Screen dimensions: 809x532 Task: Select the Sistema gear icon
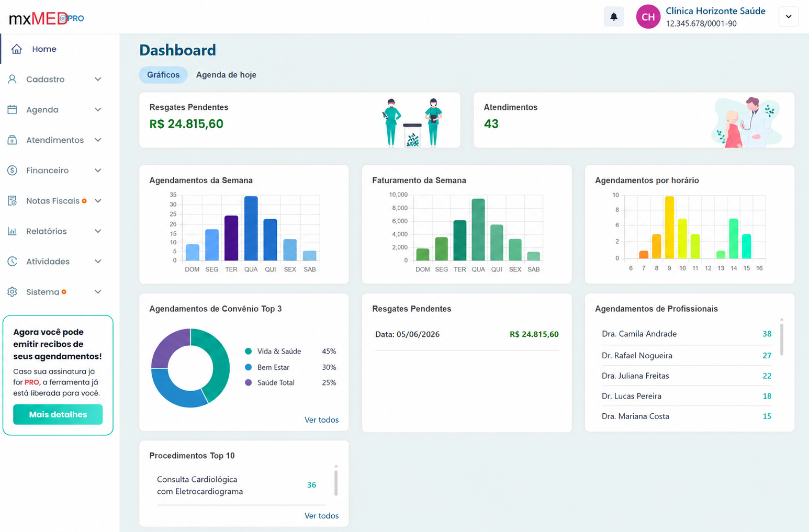coord(13,292)
